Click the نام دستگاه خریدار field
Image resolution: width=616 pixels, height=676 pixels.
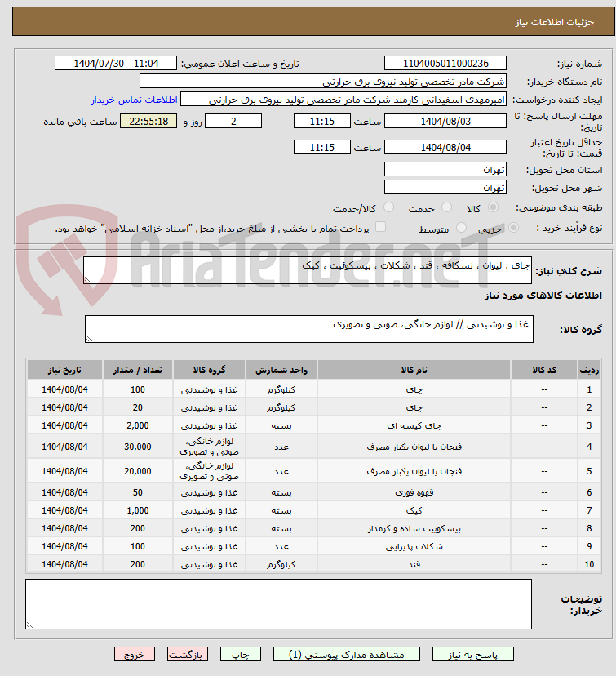click(x=322, y=81)
